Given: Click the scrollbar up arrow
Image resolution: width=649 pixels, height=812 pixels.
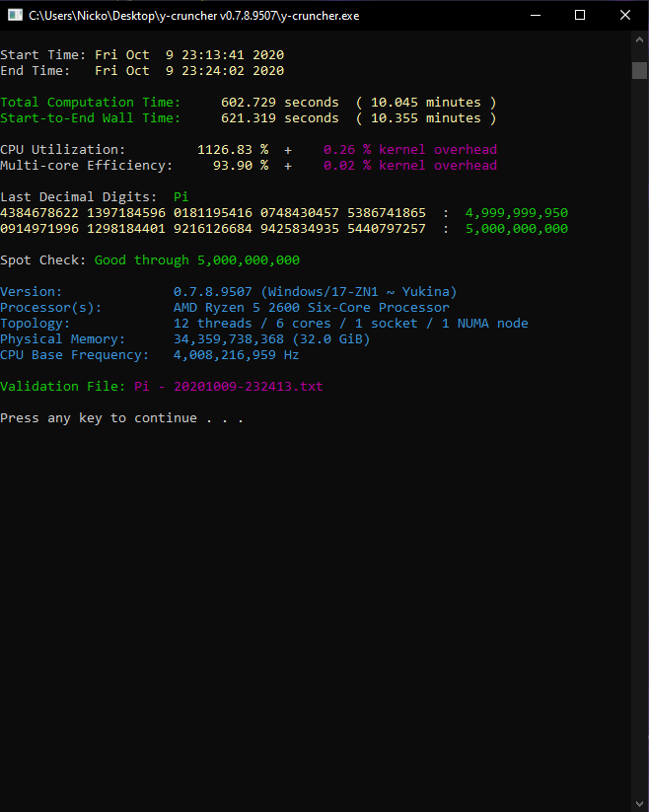Looking at the screenshot, I should 640,39.
